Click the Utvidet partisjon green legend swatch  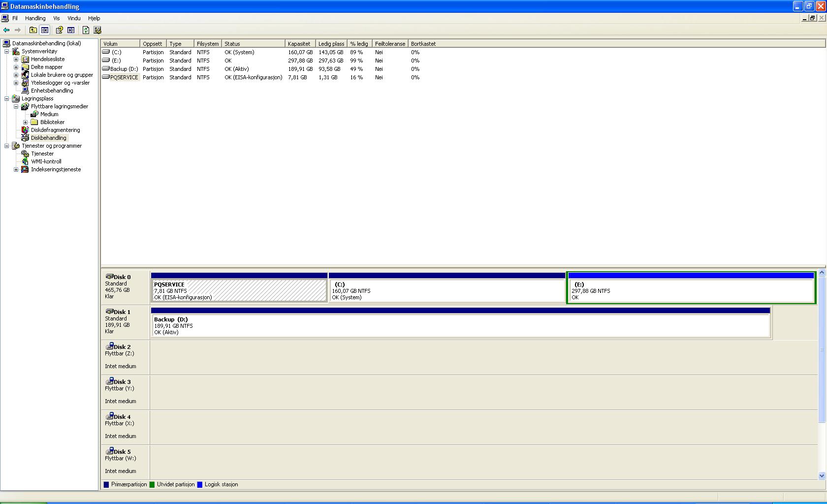(152, 484)
